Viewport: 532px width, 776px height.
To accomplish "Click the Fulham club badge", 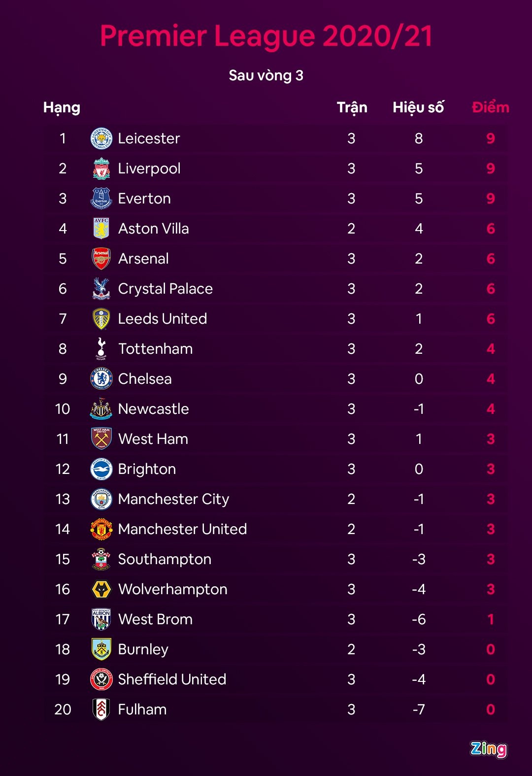I will point(101,709).
